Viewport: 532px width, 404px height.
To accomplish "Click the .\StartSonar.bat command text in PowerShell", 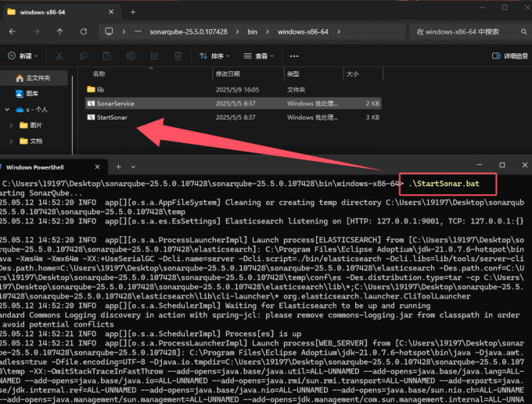I will 444,184.
